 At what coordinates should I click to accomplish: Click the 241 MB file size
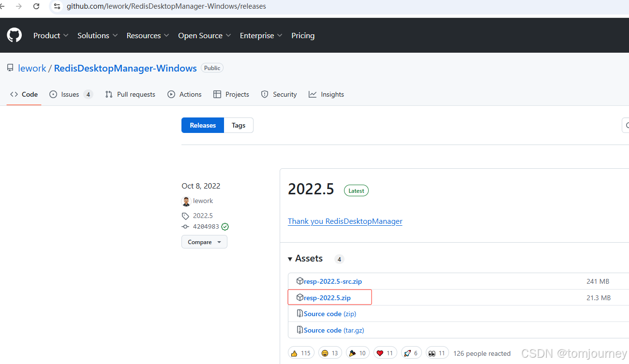coord(598,281)
